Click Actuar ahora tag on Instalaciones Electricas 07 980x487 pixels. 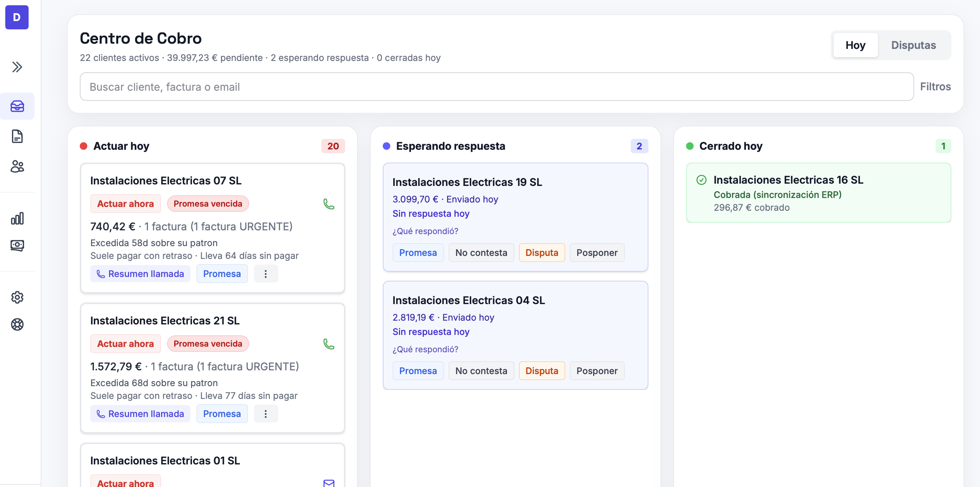coord(126,204)
